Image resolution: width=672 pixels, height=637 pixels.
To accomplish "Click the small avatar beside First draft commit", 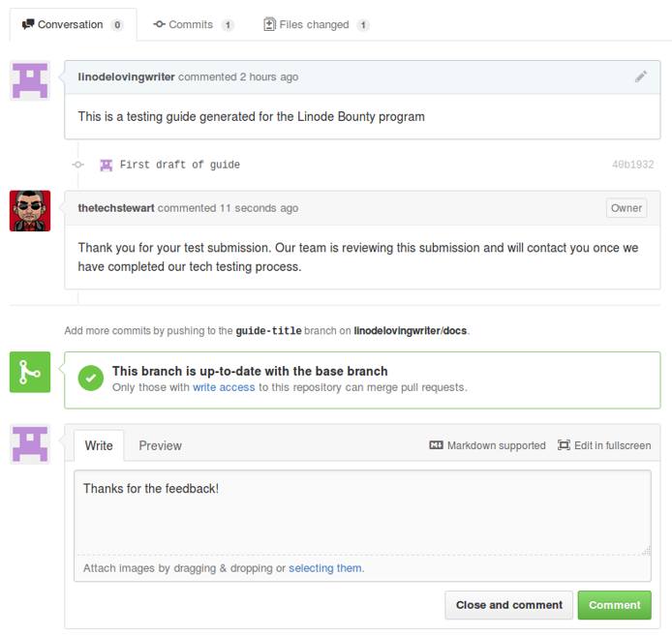I will (106, 165).
